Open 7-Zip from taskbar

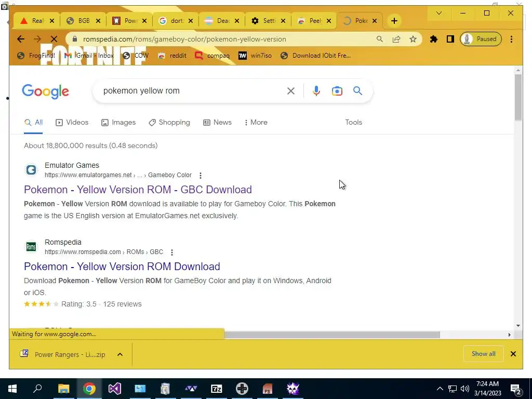(217, 389)
